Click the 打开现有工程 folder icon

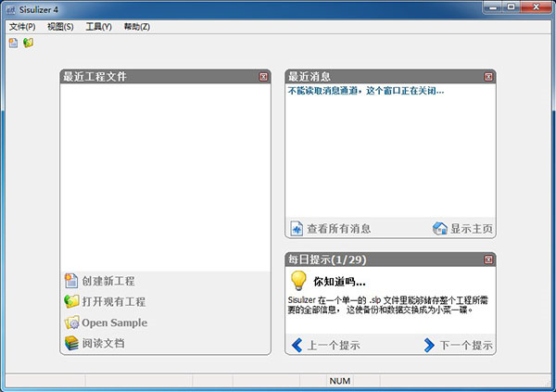(x=71, y=301)
